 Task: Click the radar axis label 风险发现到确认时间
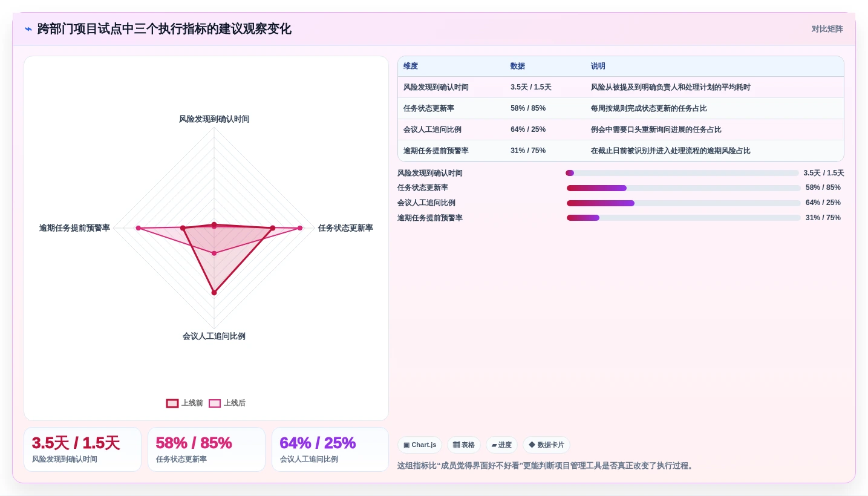pos(214,119)
